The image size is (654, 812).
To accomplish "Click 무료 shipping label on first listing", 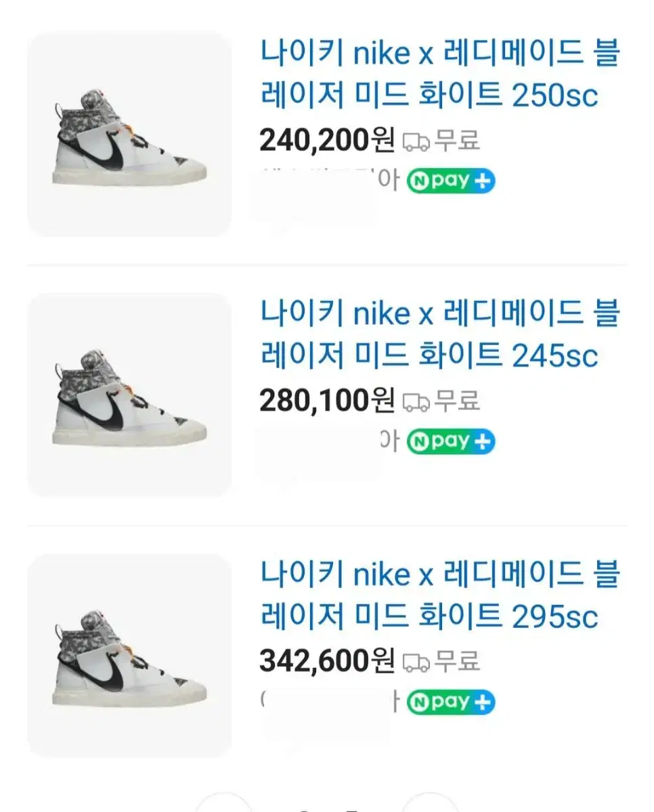I will 457,140.
